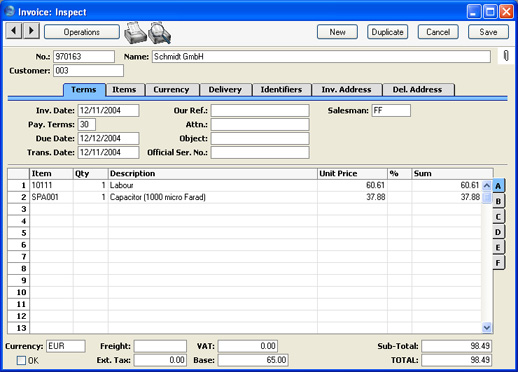Select flip F of item grid
518x372 pixels.
click(x=498, y=263)
